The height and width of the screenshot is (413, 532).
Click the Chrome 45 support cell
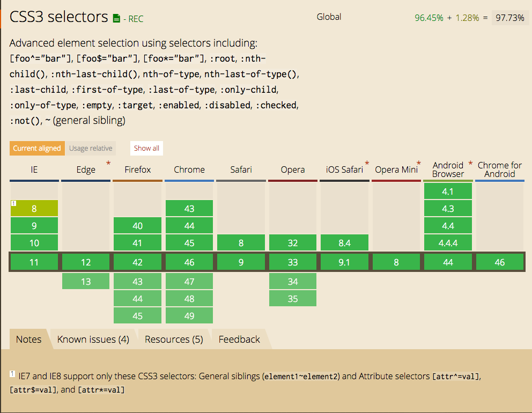[189, 243]
